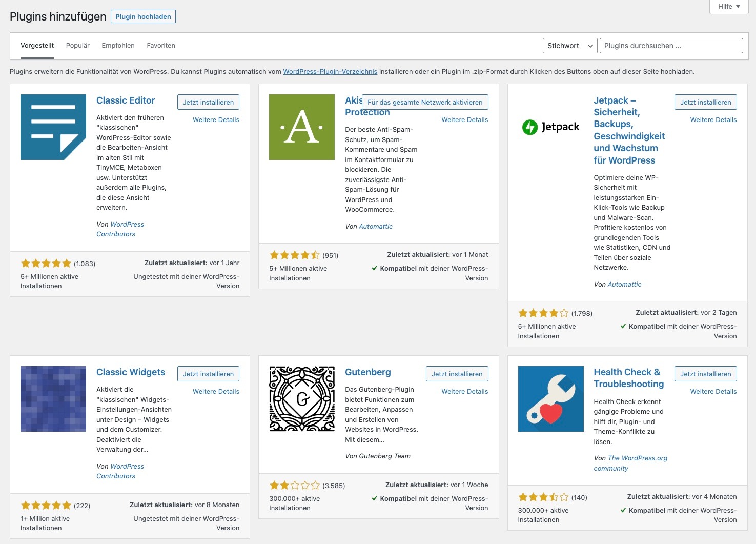This screenshot has height=544, width=756.
Task: Click the Classic Editor title link
Action: (x=126, y=100)
